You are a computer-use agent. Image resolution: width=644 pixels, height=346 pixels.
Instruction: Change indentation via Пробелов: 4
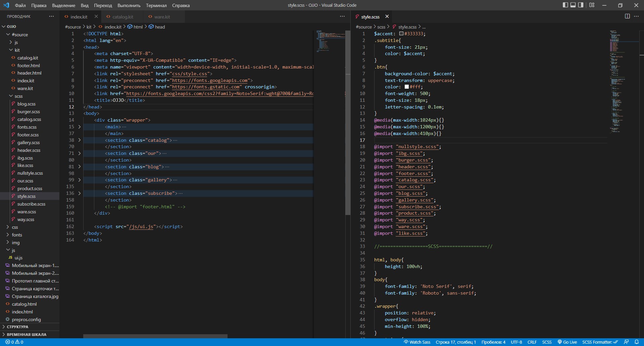point(493,342)
